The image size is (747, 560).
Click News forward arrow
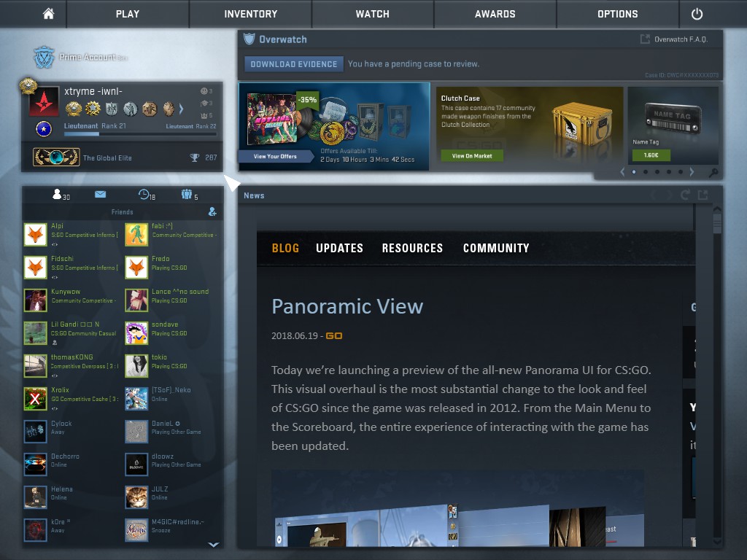669,195
